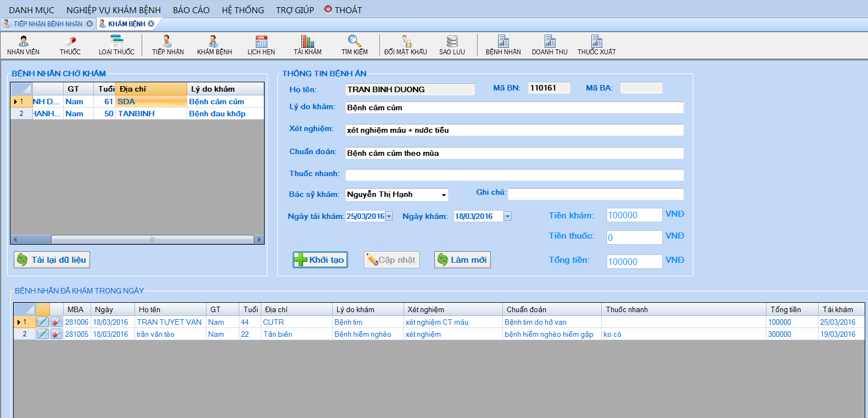Open the KHÁM BỆNH toolbar icon
The height and width of the screenshot is (418, 868).
[x=214, y=45]
